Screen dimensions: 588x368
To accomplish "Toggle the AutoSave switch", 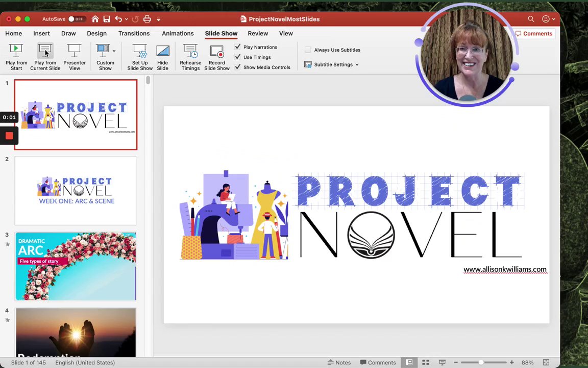I will pos(77,19).
